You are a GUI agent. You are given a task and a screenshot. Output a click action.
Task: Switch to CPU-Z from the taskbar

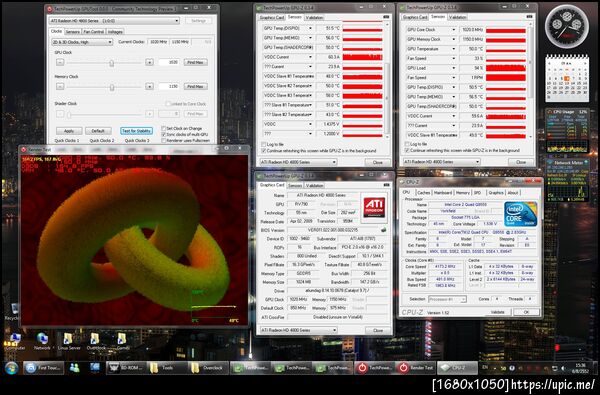coord(457,368)
